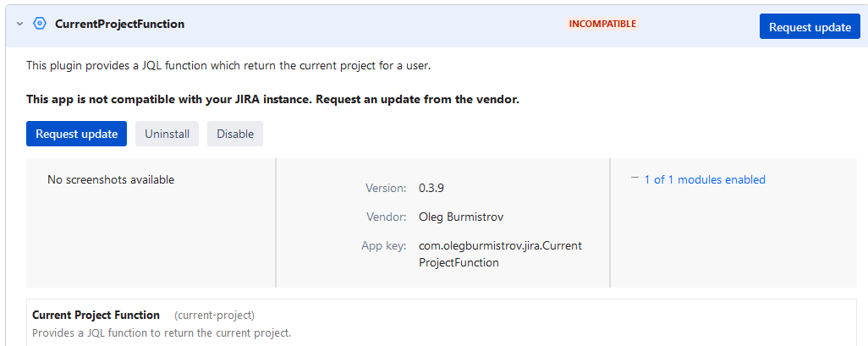Click the Vendor: field label
This screenshot has width=868, height=346.
387,217
